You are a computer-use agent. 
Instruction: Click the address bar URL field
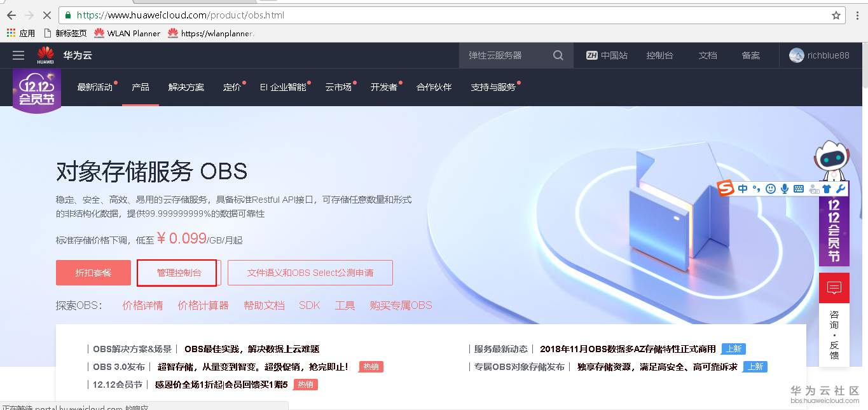[x=451, y=15]
